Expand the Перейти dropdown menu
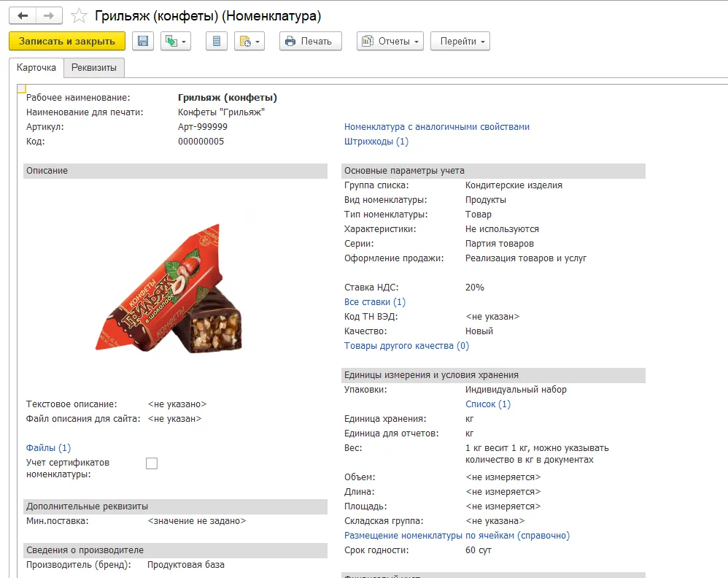728x578 pixels. click(460, 41)
